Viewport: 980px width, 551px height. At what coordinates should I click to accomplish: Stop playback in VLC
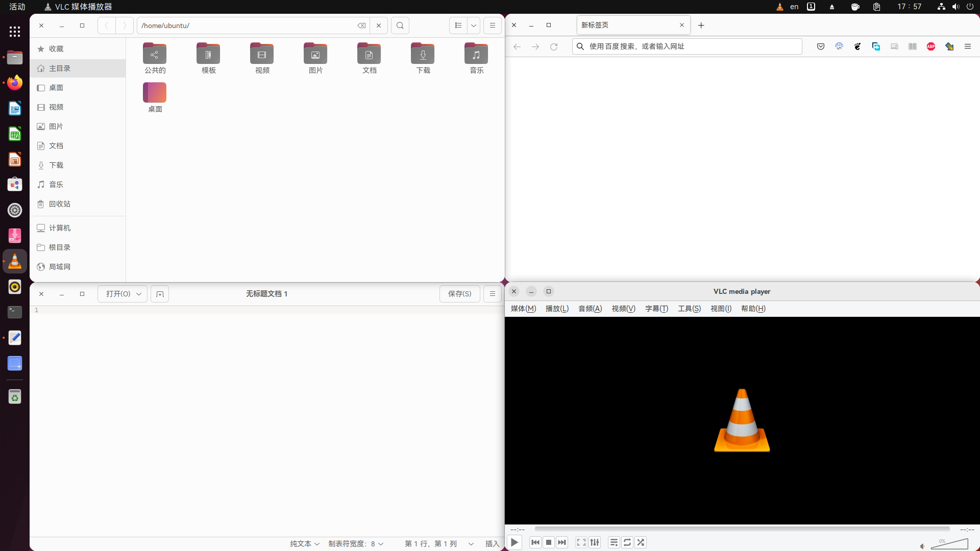(x=549, y=542)
